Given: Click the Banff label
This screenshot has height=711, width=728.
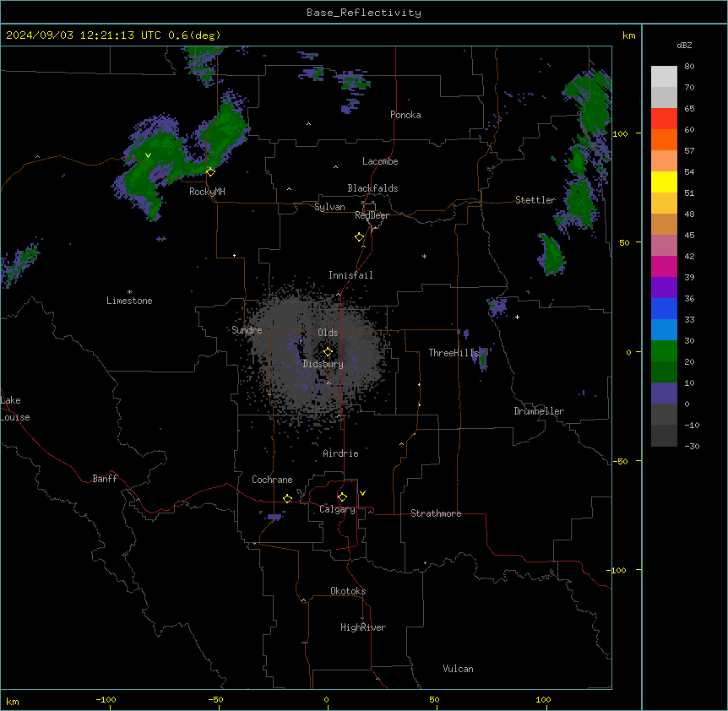Looking at the screenshot, I should pos(105,479).
